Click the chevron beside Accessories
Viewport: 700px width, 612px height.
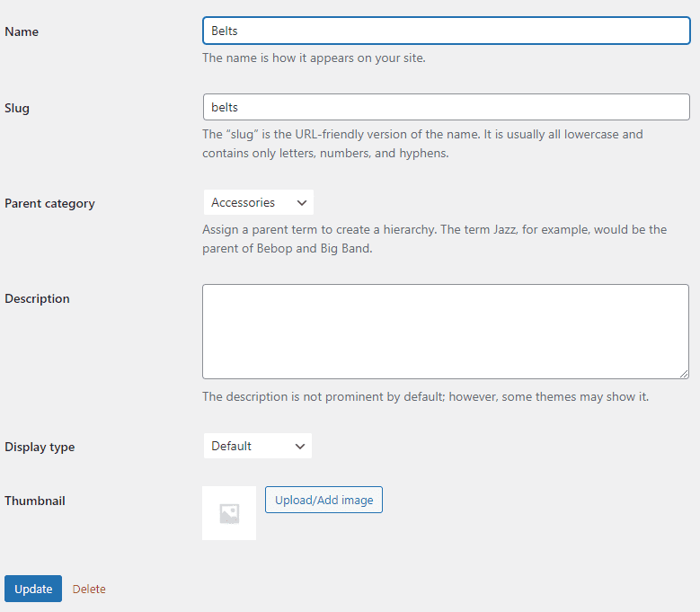point(302,203)
